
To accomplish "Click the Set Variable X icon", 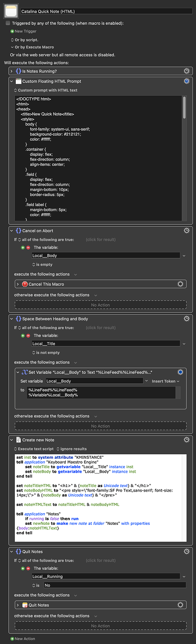I will 25,372.
